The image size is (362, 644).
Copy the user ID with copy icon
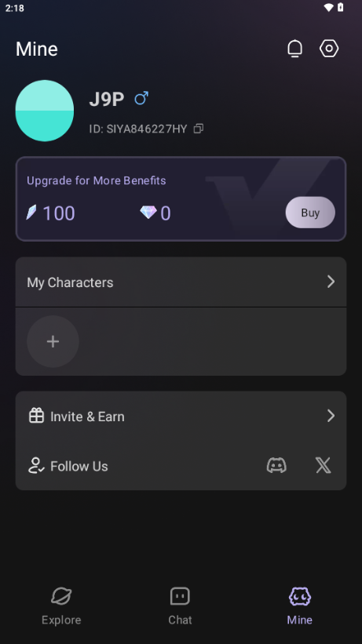click(199, 129)
